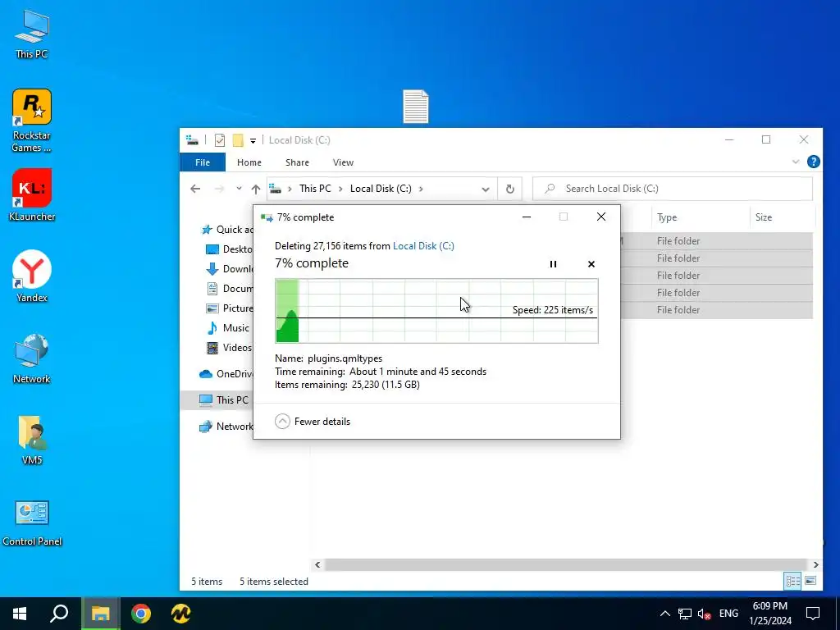Launch Google Chrome from taskbar
Image resolution: width=840 pixels, height=630 pixels.
point(141,614)
